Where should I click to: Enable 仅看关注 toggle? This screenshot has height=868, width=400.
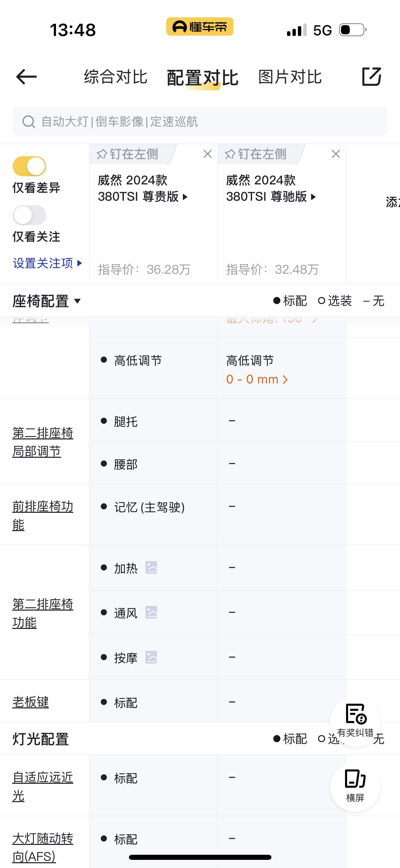pos(30,215)
